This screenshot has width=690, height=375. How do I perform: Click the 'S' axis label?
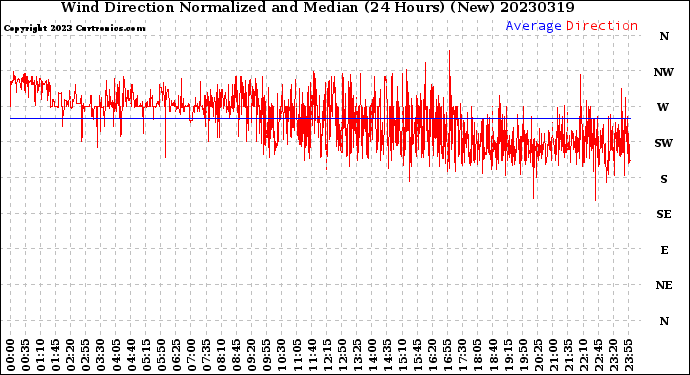click(664, 179)
